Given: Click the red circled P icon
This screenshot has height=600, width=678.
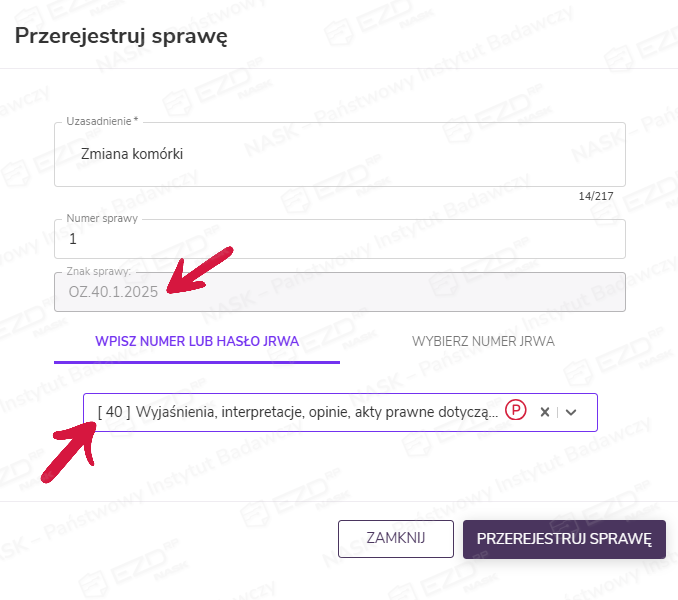Looking at the screenshot, I should click(x=516, y=412).
